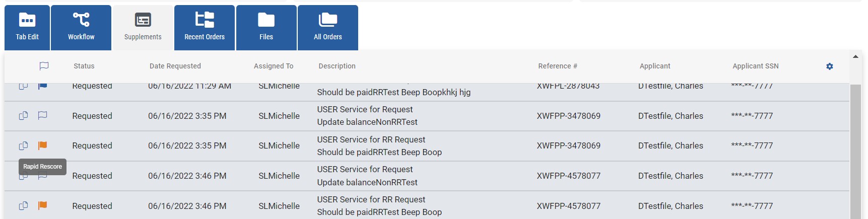Click 'Should be paidRRTest Beep Boopkhkj hjg' text
The height and width of the screenshot is (219, 868).
pyautogui.click(x=394, y=92)
